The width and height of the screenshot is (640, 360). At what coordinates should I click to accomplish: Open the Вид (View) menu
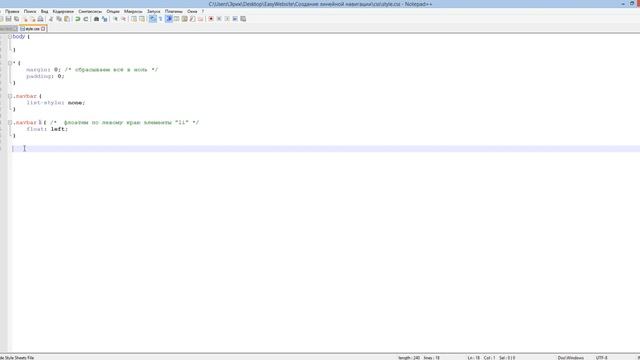(44, 11)
